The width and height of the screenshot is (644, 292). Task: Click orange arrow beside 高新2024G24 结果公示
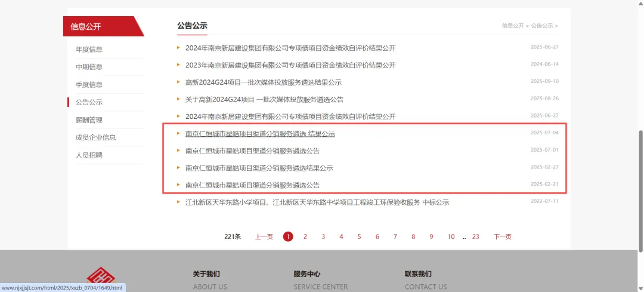pos(179,82)
